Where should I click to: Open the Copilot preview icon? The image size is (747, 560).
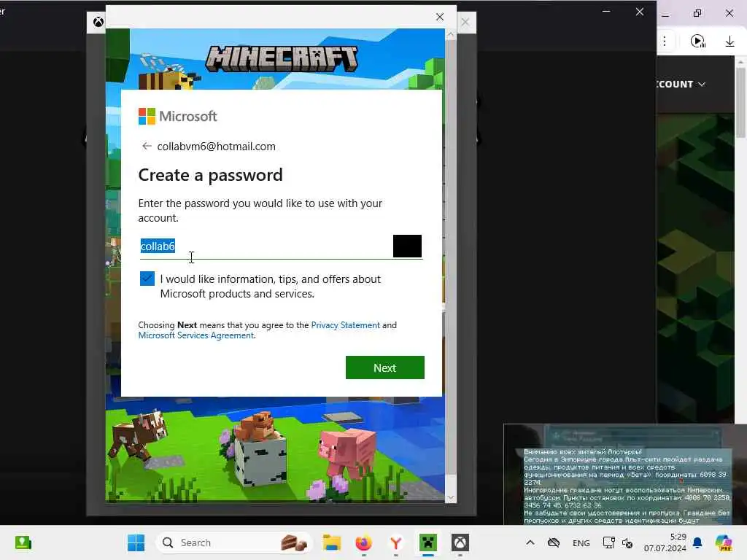724,542
